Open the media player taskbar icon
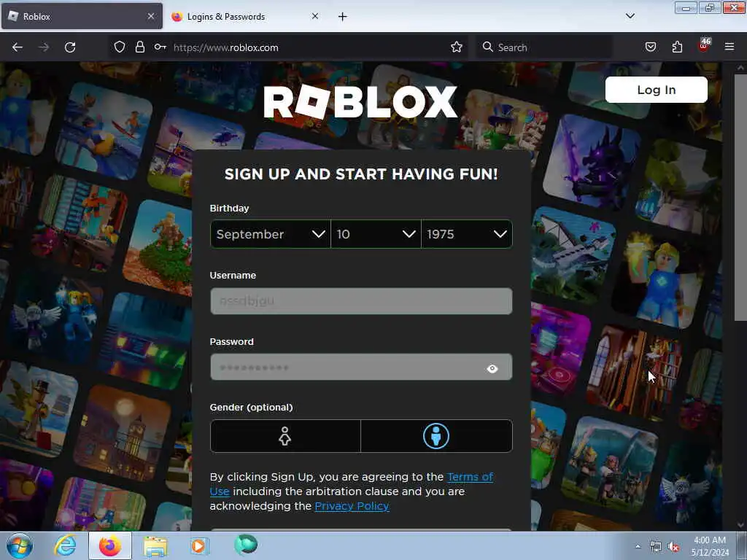 [x=198, y=545]
